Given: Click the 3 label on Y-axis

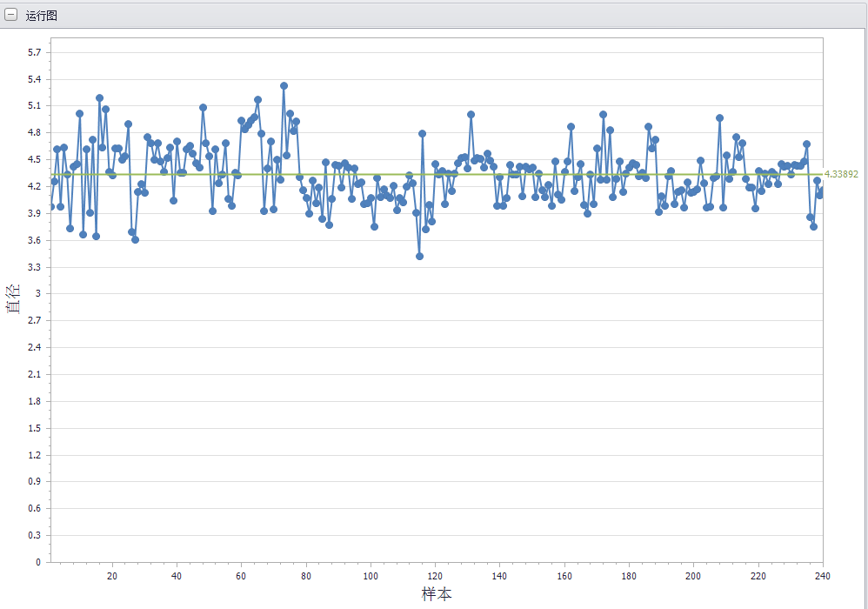Looking at the screenshot, I should coord(38,294).
